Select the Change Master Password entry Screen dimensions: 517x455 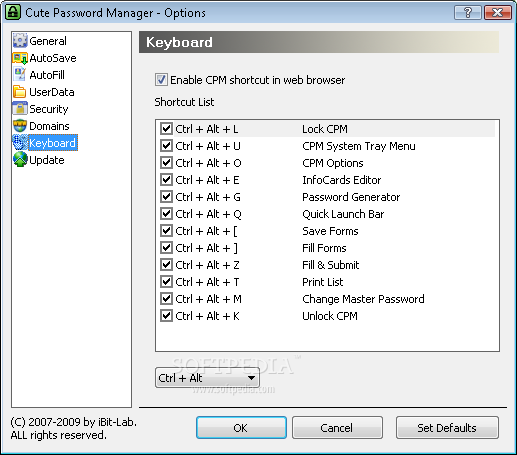click(x=363, y=299)
